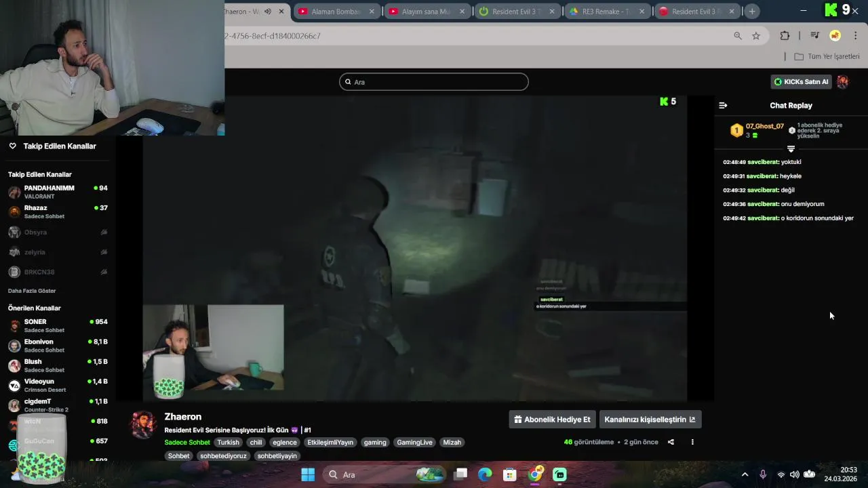This screenshot has height=488, width=868.
Task: Click the microphone tray icon
Action: pyautogui.click(x=763, y=474)
